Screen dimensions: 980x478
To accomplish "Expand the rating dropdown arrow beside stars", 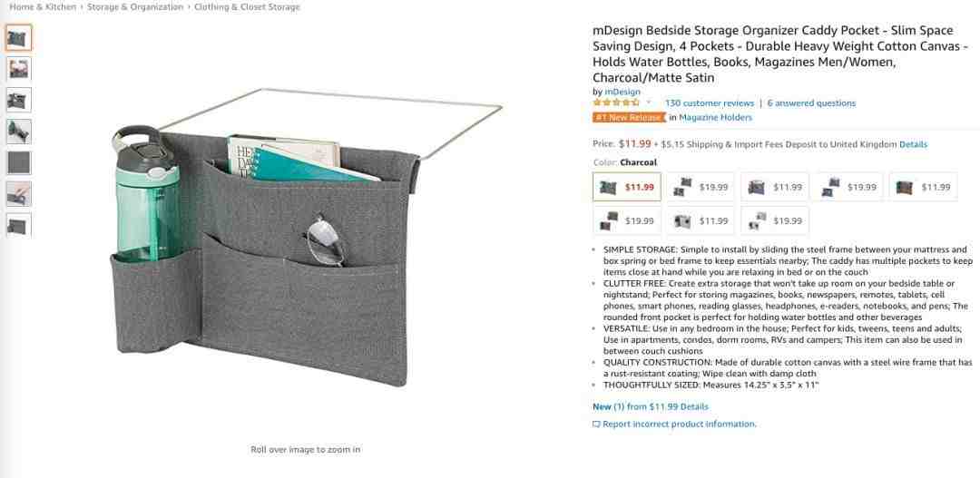I will point(648,102).
